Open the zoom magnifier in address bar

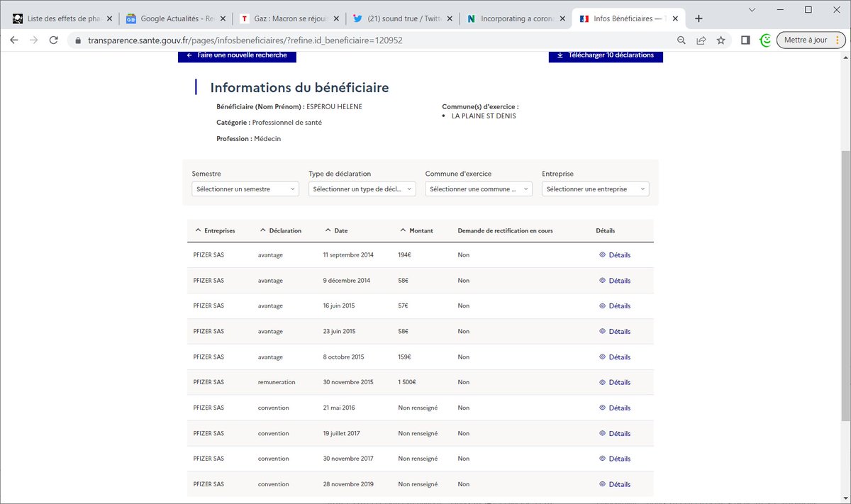(x=682, y=40)
